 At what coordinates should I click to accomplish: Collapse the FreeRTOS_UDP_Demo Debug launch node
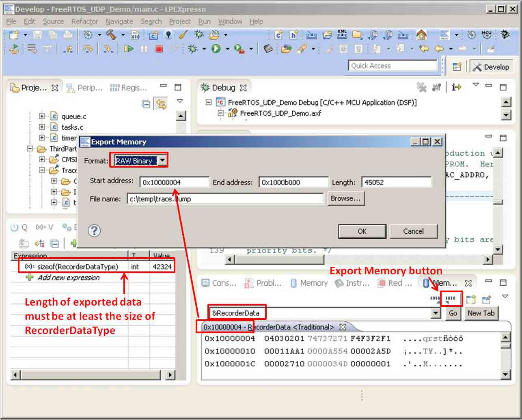pos(209,103)
